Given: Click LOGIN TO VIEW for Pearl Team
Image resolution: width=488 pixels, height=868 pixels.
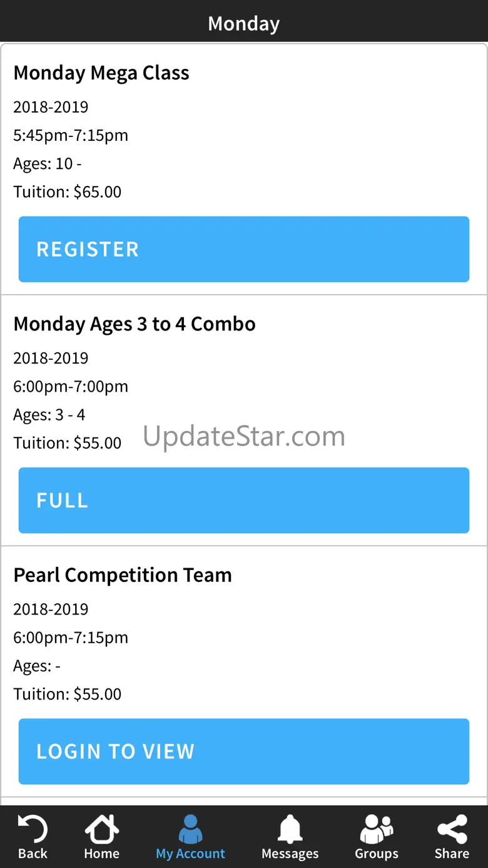Looking at the screenshot, I should pyautogui.click(x=244, y=751).
